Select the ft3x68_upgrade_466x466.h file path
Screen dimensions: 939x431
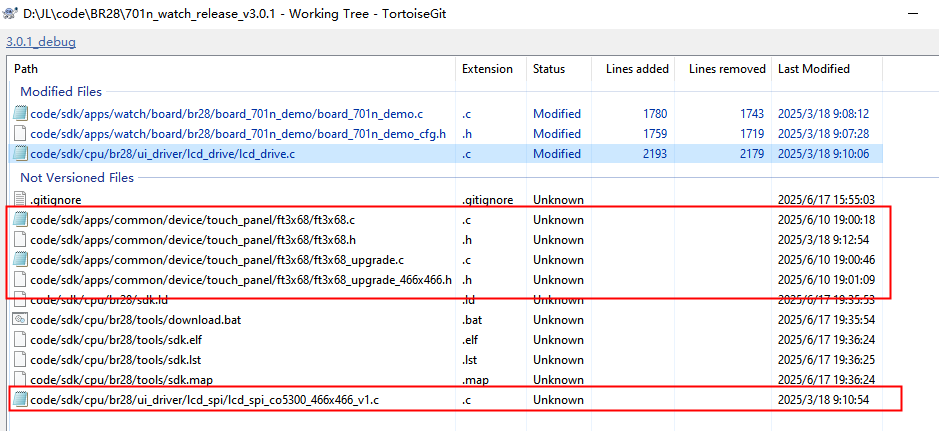pyautogui.click(x=241, y=280)
